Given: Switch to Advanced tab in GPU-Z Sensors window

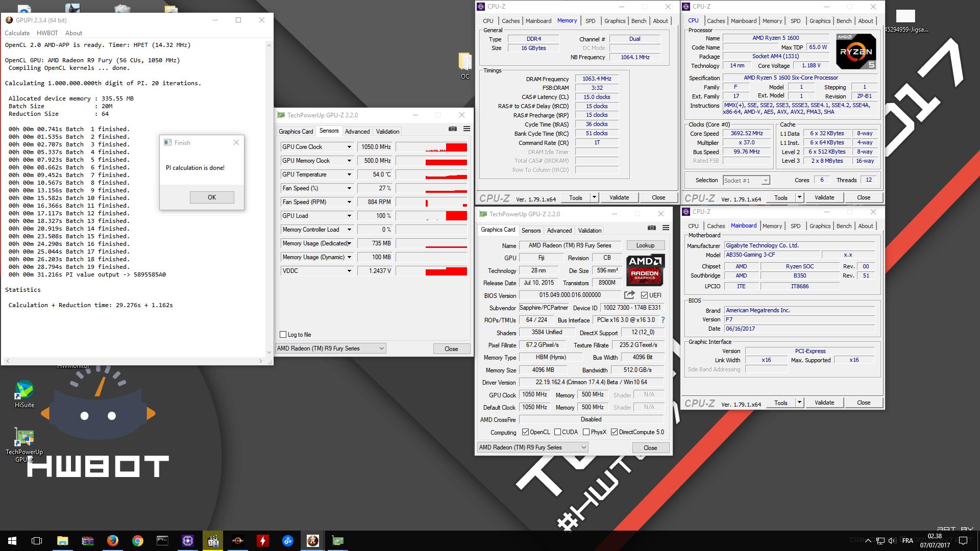Looking at the screenshot, I should (357, 132).
